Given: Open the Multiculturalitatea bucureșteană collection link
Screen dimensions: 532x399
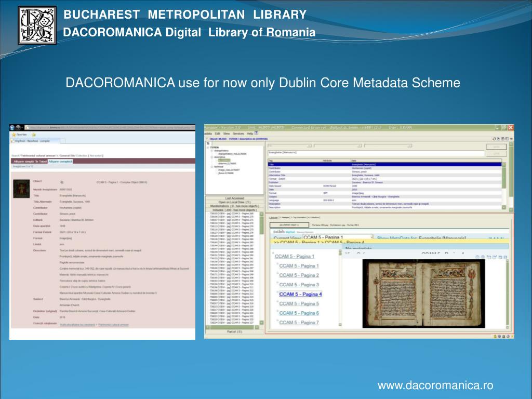Looking at the screenshot, I should 78,325.
